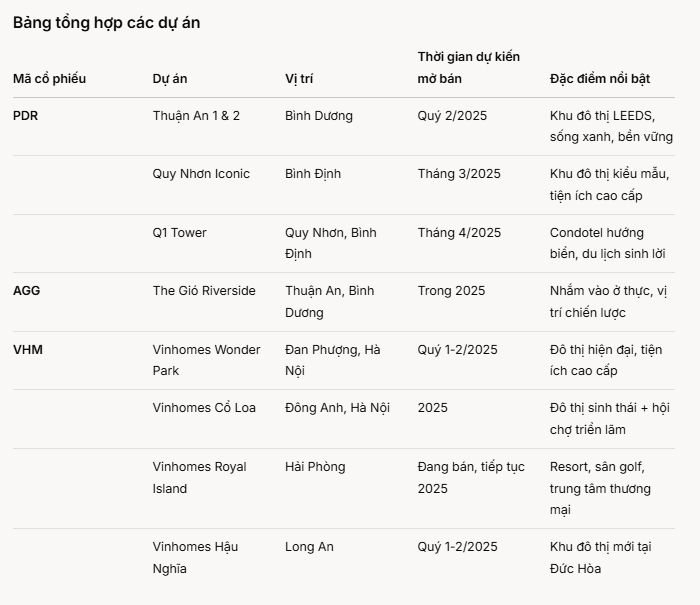Select the AGG stock code cell
700x605 pixels.
(27, 291)
